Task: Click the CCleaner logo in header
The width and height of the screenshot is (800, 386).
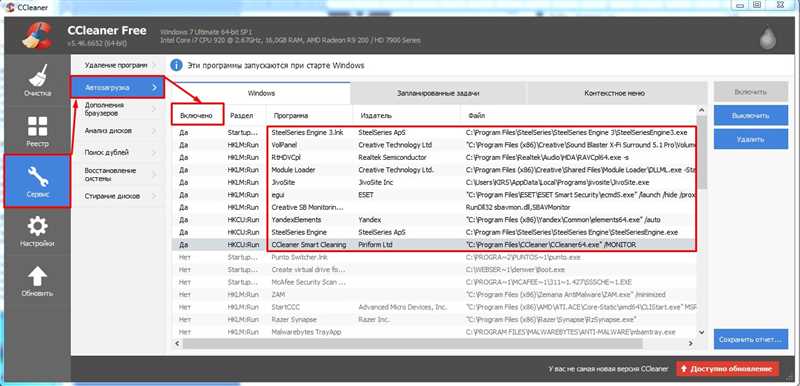Action: coord(36,36)
